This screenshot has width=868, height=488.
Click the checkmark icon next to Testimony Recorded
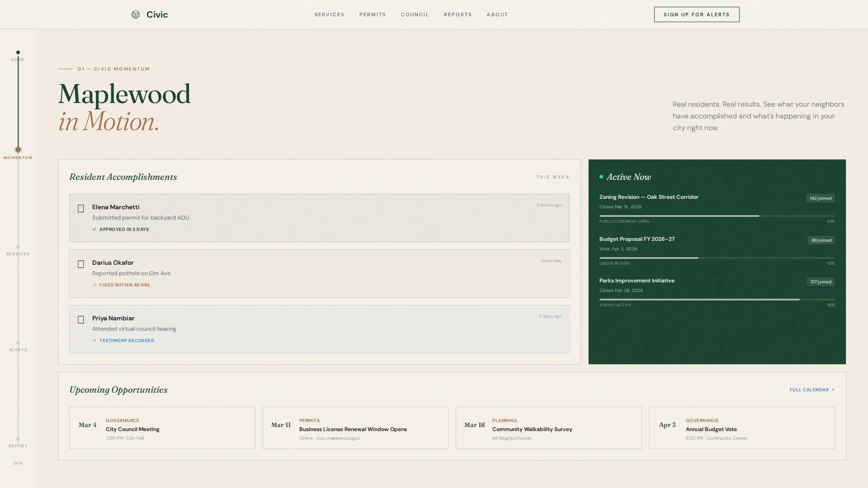point(94,341)
